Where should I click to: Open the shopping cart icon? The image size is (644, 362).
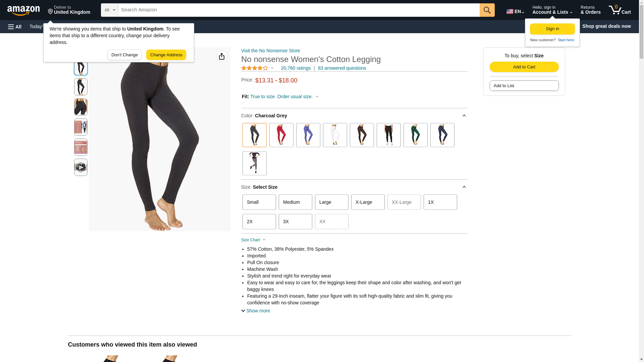coord(620,10)
